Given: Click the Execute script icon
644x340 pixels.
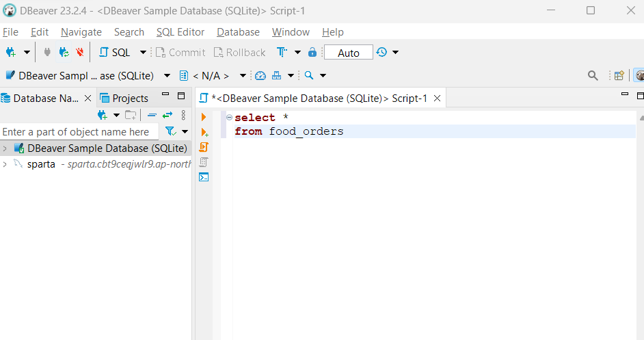Looking at the screenshot, I should coord(204,147).
